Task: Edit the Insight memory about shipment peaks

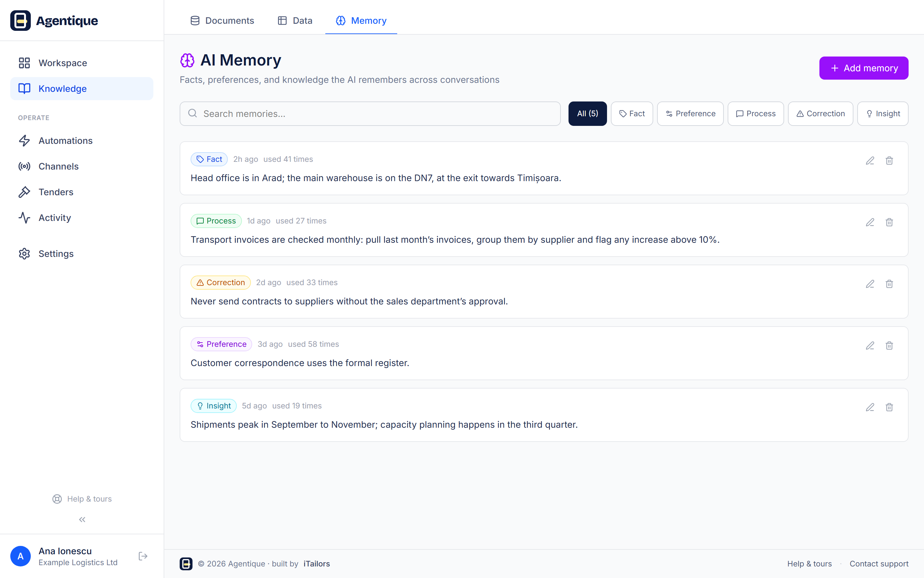Action: click(870, 407)
